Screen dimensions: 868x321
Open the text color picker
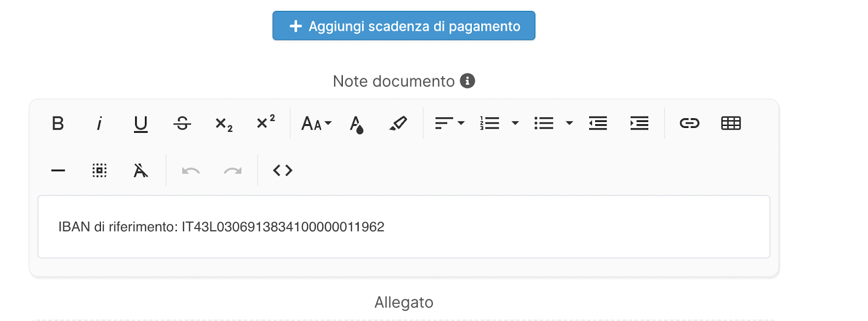coord(356,124)
